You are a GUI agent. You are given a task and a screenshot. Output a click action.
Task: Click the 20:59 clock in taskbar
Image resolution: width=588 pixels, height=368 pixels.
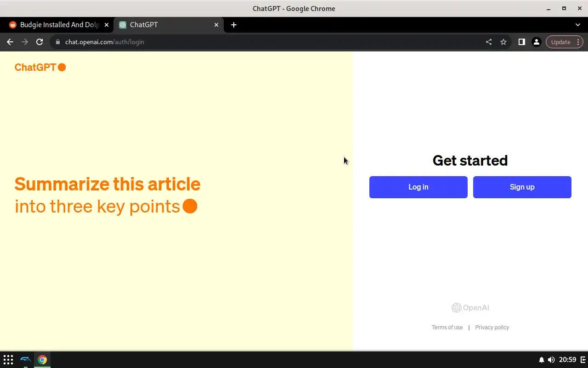(568, 360)
